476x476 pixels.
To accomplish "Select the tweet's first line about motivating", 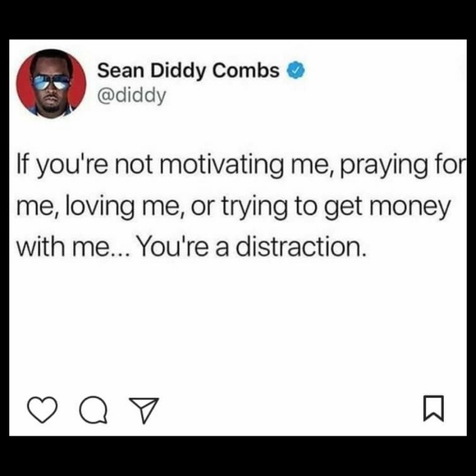I will 240,166.
